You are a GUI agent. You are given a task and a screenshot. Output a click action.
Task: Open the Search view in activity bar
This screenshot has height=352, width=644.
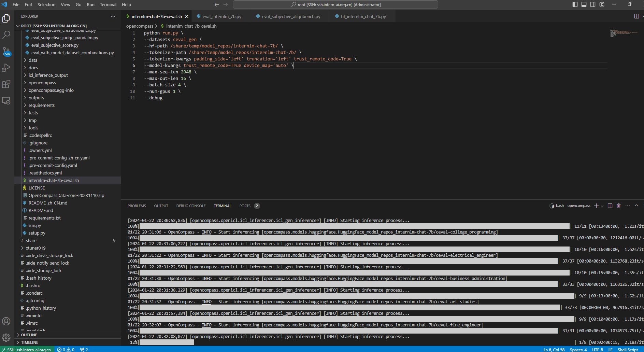[6, 35]
